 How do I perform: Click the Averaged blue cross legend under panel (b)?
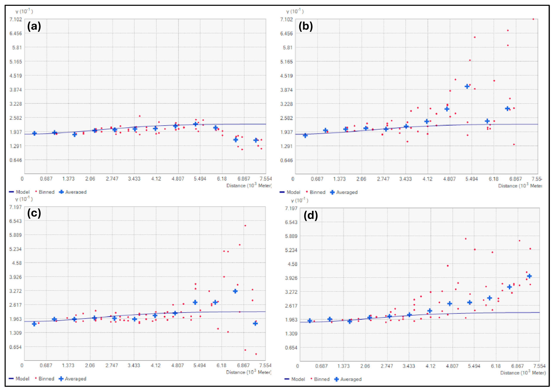pos(332,192)
